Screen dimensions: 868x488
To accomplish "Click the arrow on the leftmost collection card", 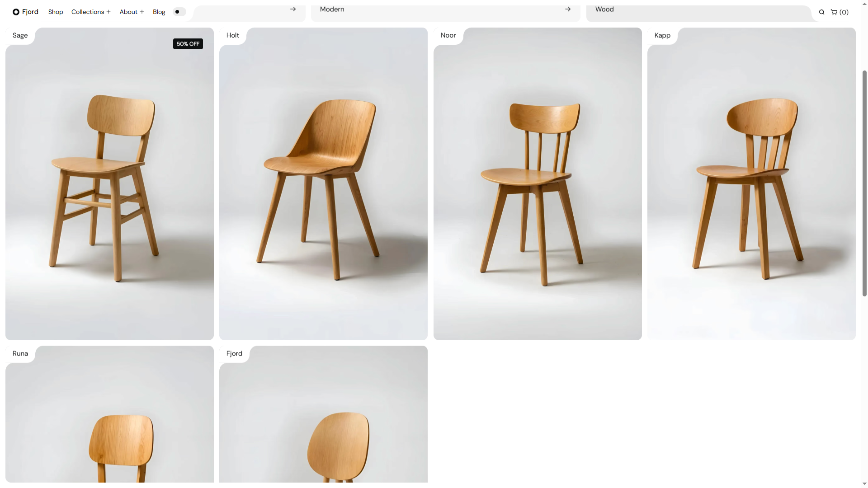I will tap(293, 9).
